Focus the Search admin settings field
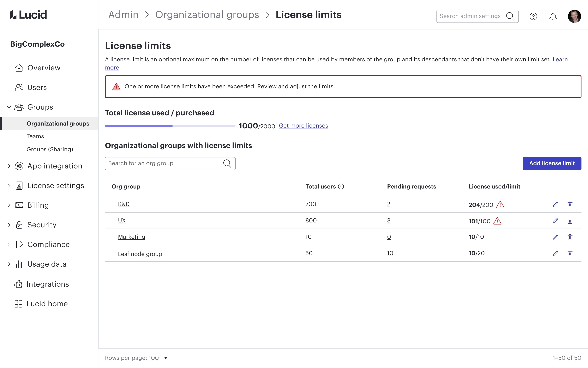The width and height of the screenshot is (588, 368). [477, 16]
